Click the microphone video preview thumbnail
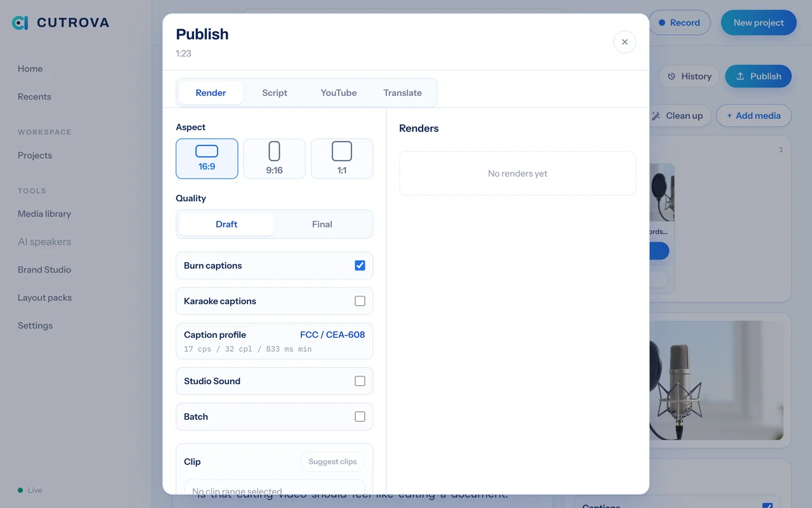This screenshot has height=508, width=812. (x=716, y=380)
